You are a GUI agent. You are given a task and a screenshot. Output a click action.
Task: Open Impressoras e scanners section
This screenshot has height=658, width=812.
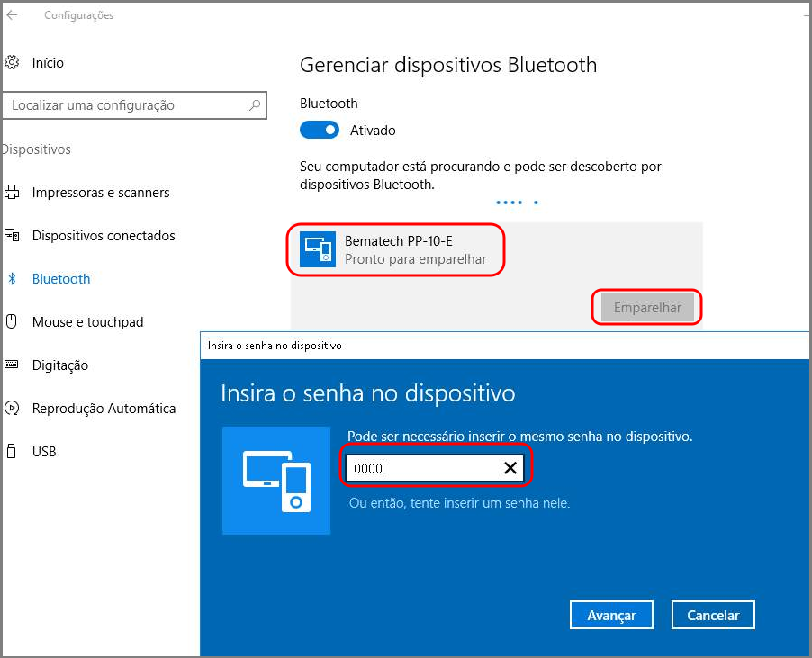(101, 193)
